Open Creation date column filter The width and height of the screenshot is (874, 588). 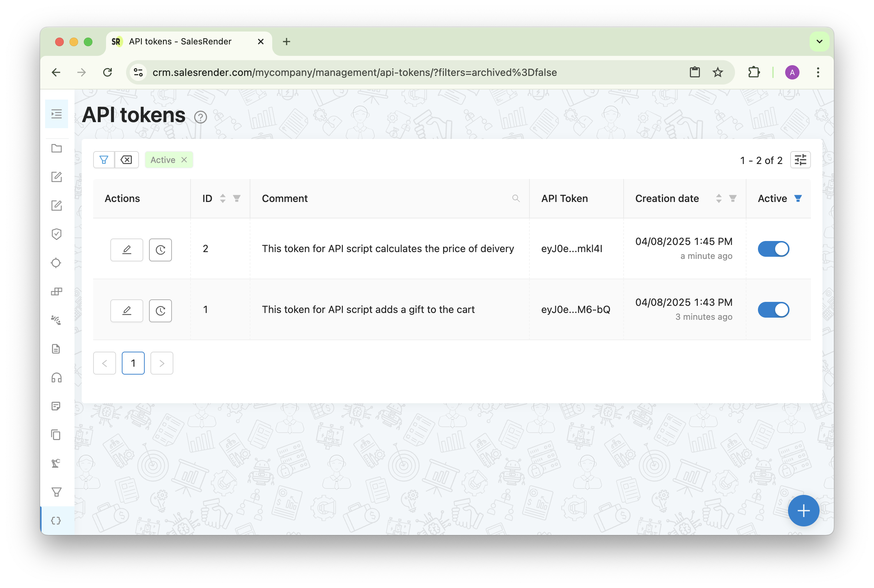(733, 198)
